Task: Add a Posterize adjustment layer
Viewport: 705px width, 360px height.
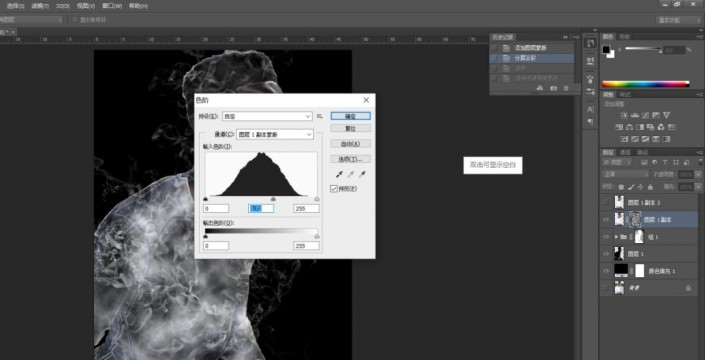Action: [635, 139]
